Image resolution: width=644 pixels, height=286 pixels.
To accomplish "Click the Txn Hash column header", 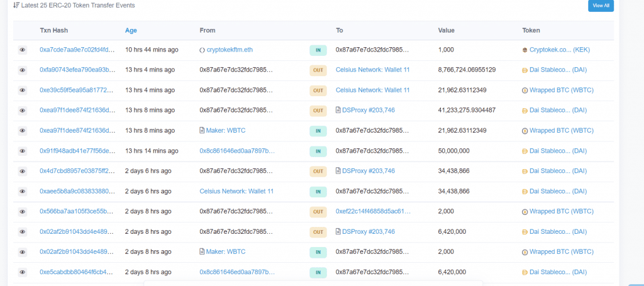I will [x=54, y=30].
